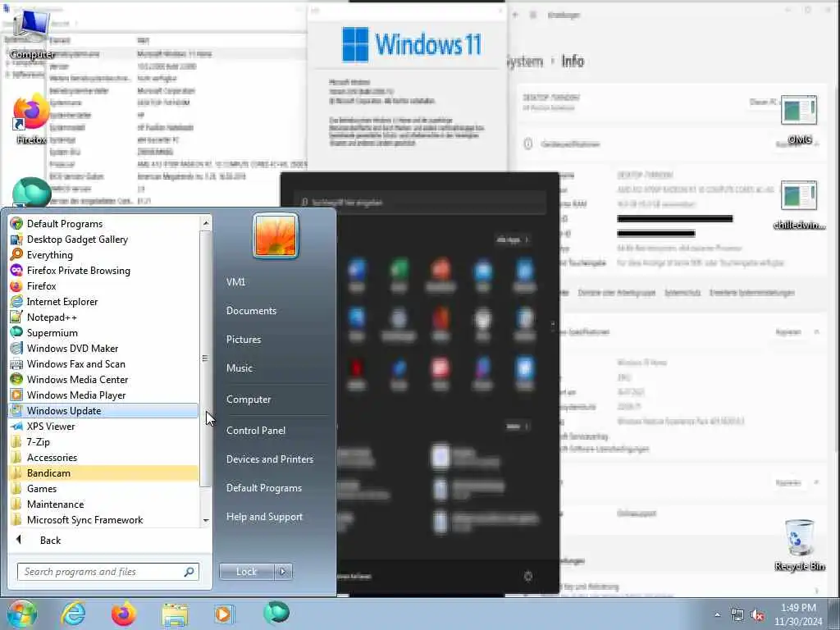This screenshot has height=630, width=840.
Task: Start Windows DVD Maker
Action: pos(103,348)
